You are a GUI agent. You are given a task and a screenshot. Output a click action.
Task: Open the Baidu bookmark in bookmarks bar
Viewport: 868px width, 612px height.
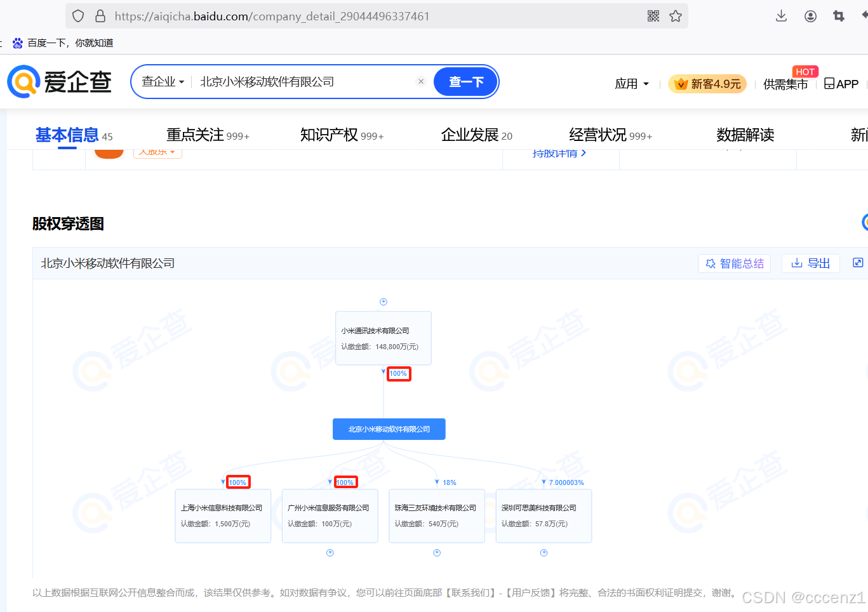(63, 43)
